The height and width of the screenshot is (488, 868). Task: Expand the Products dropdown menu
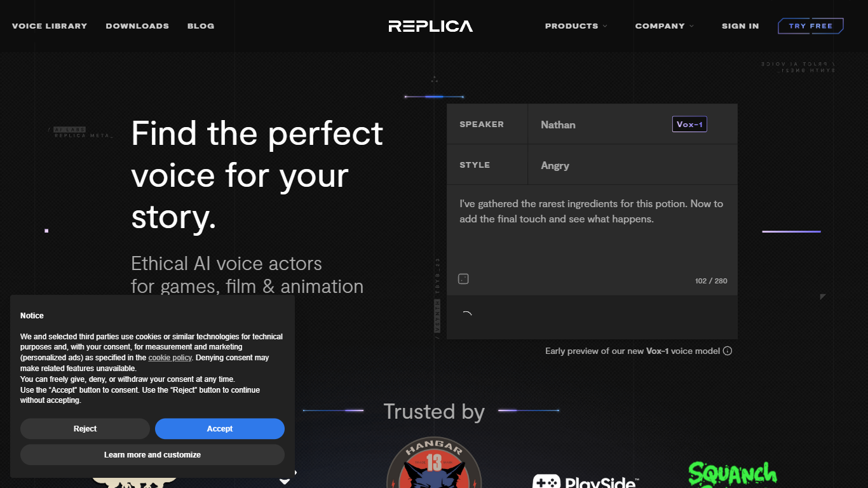pyautogui.click(x=576, y=26)
